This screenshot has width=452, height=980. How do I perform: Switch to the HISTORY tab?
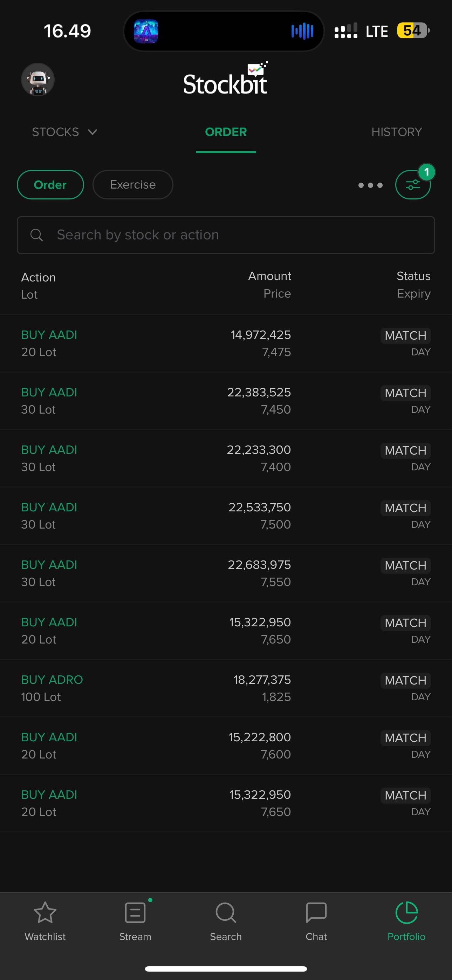[396, 132]
